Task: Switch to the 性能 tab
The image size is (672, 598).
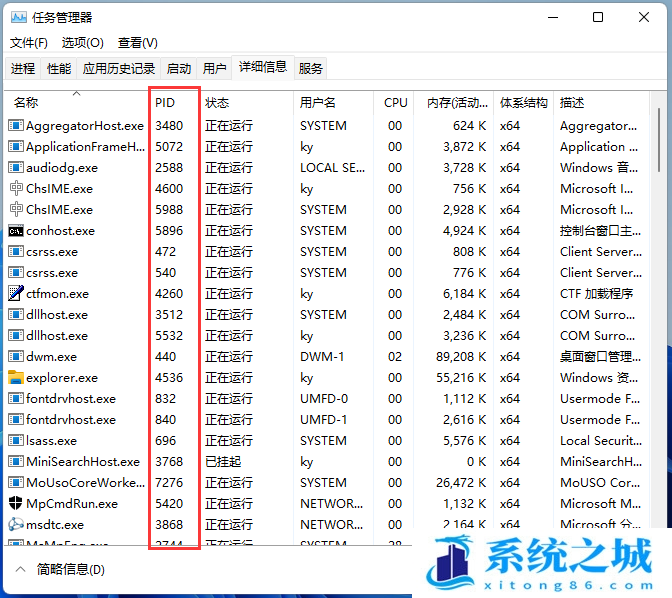Action: [x=59, y=68]
